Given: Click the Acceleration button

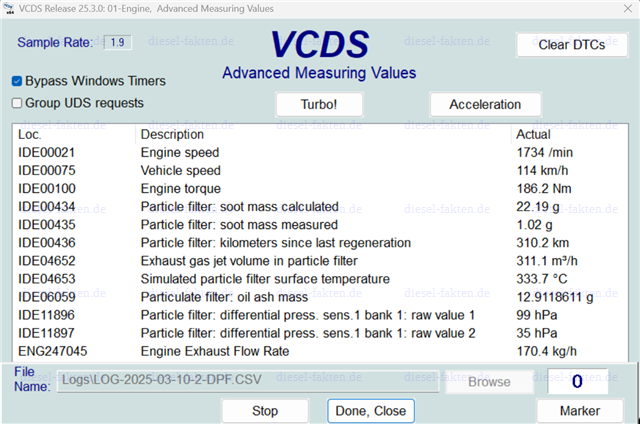Looking at the screenshot, I should tap(485, 104).
